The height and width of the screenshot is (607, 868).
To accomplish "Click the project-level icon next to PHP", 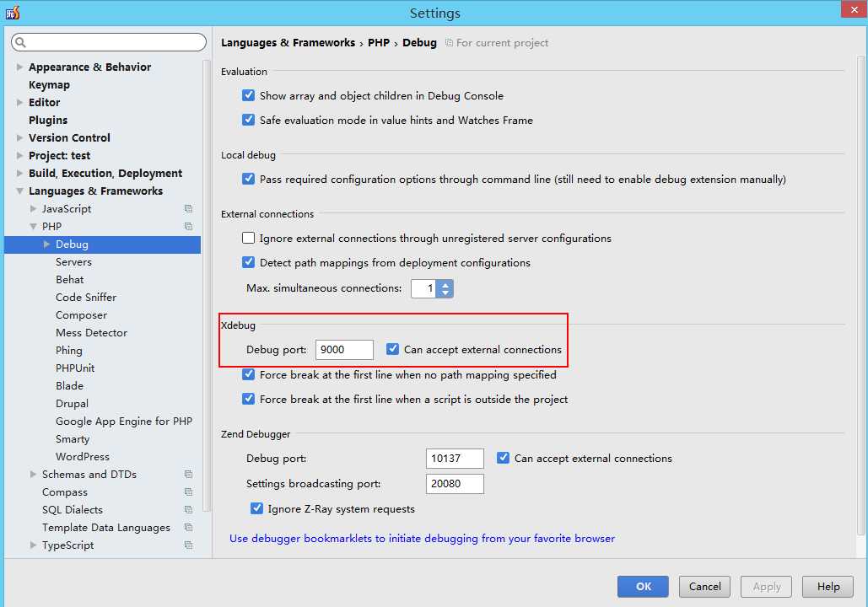I will tap(188, 226).
